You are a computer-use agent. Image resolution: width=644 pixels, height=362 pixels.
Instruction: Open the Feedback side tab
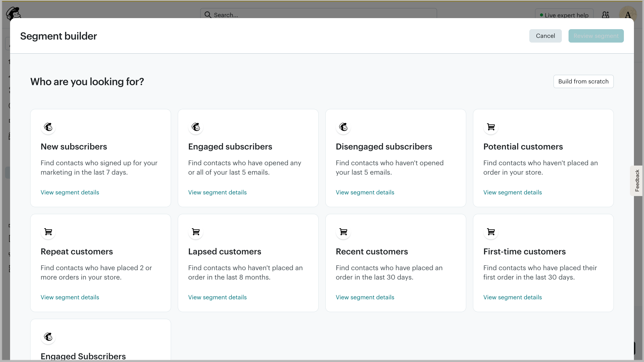(x=637, y=181)
